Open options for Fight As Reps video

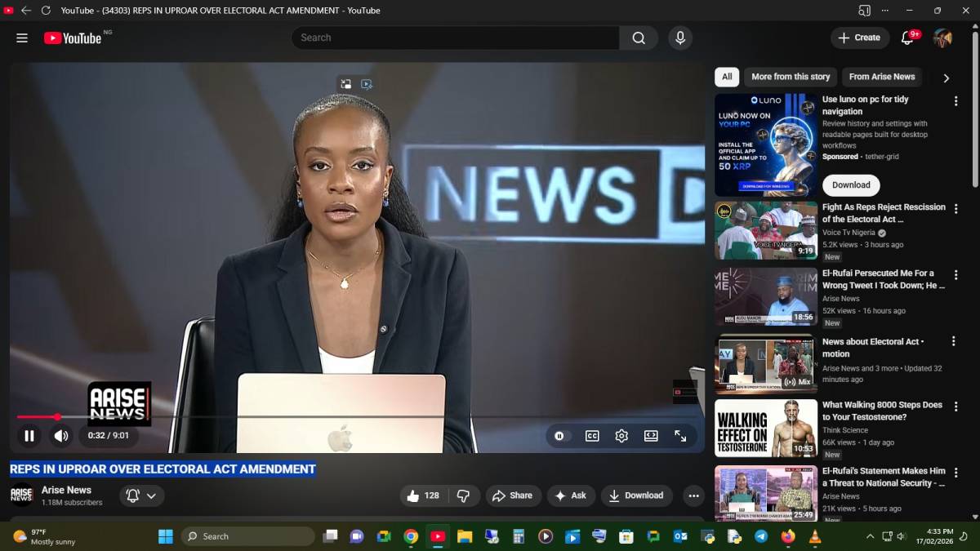click(x=955, y=209)
